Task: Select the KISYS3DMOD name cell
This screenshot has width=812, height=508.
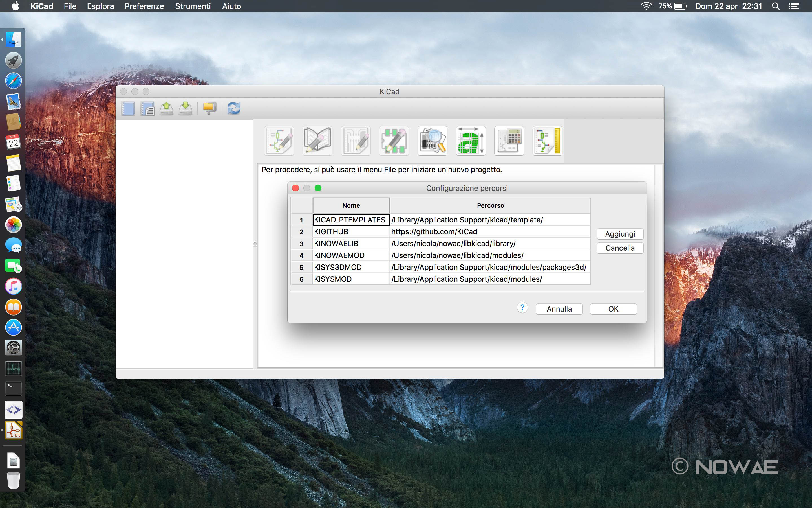Action: tap(351, 267)
